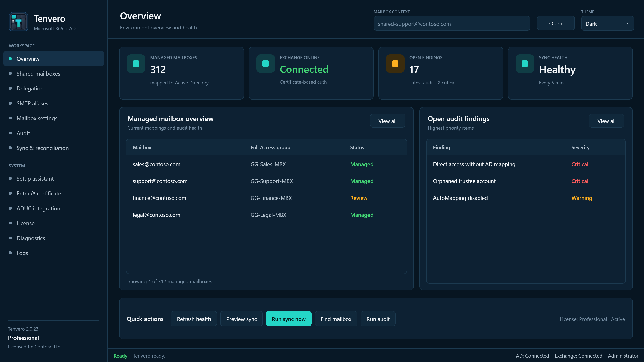Click the Sync Health card icon

[525, 64]
